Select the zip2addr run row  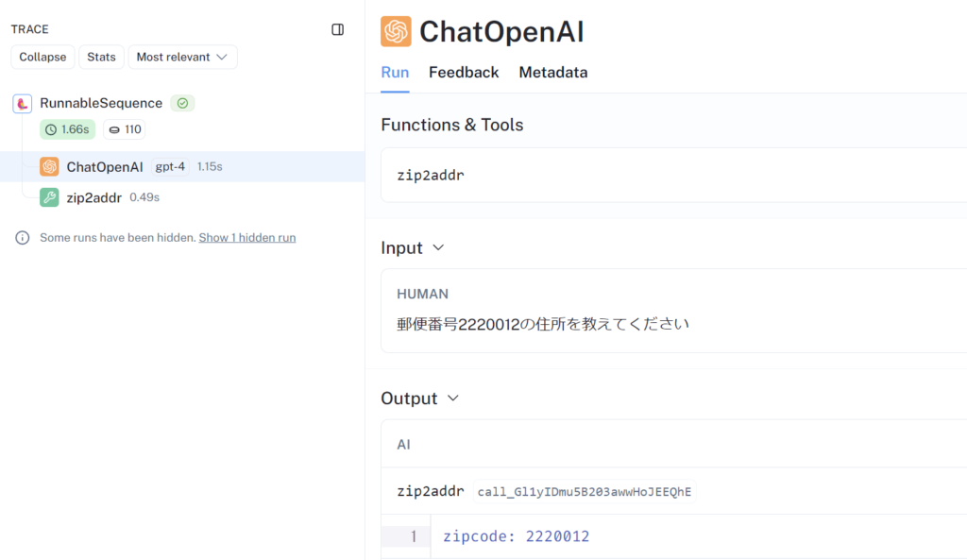click(x=182, y=197)
